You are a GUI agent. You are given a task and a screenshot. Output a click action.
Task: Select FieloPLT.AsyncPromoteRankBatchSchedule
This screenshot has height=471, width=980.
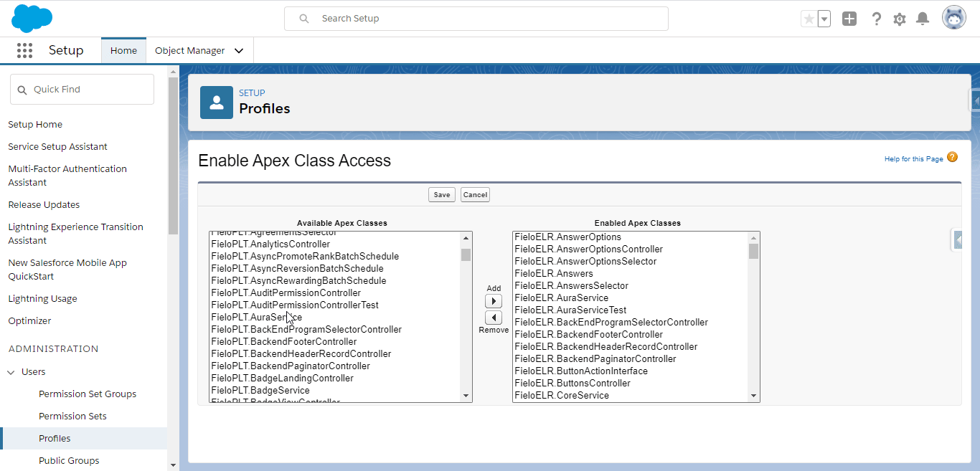pos(305,257)
